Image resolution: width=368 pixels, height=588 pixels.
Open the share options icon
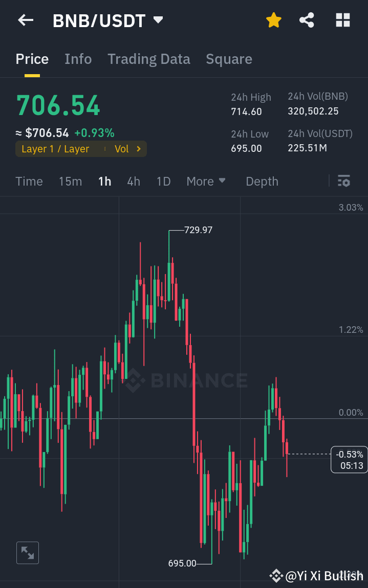[x=307, y=20]
